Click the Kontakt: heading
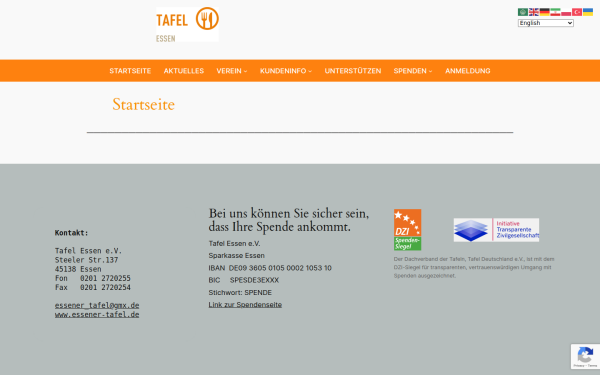The image size is (600, 375). coord(72,233)
